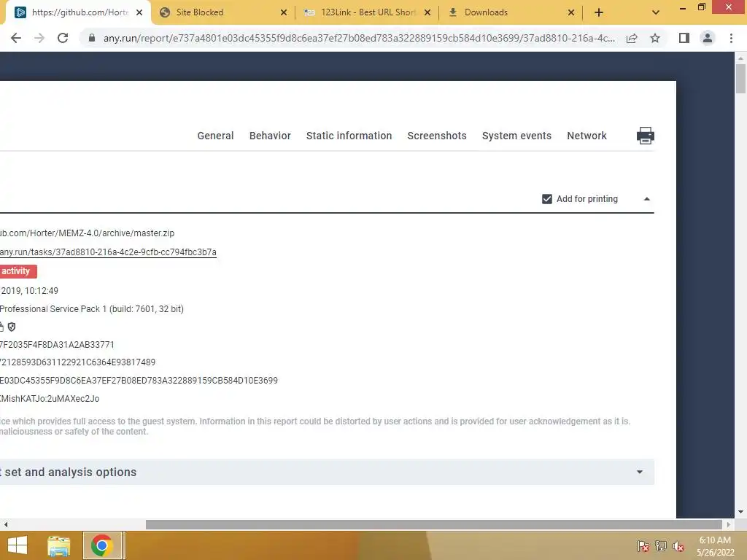Close the Site Blocked tab
This screenshot has height=560, width=747.
pos(284,12)
